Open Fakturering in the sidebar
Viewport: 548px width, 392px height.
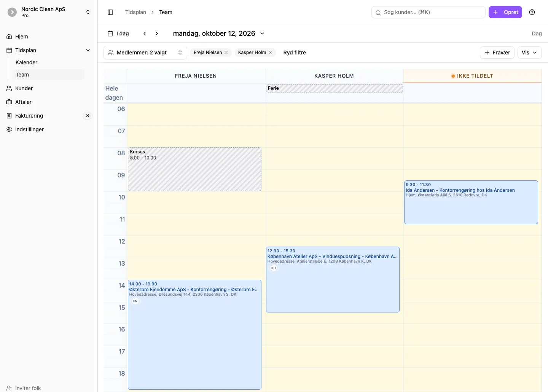(49, 116)
